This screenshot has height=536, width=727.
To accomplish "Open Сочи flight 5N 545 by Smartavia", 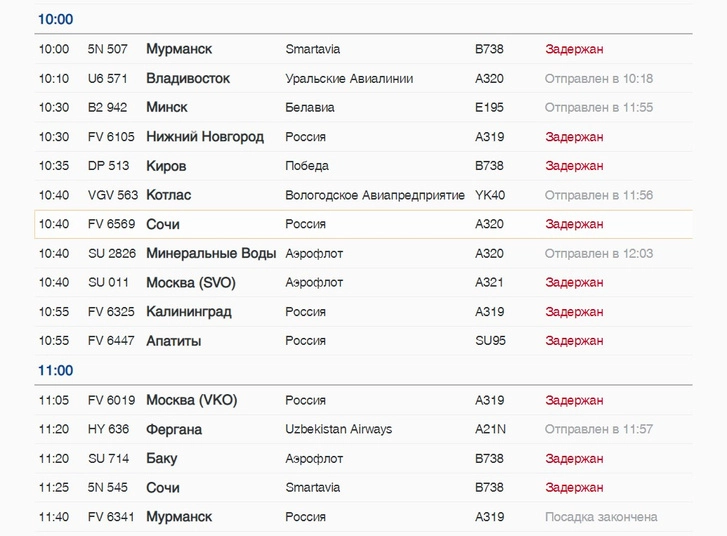I will coord(364,487).
